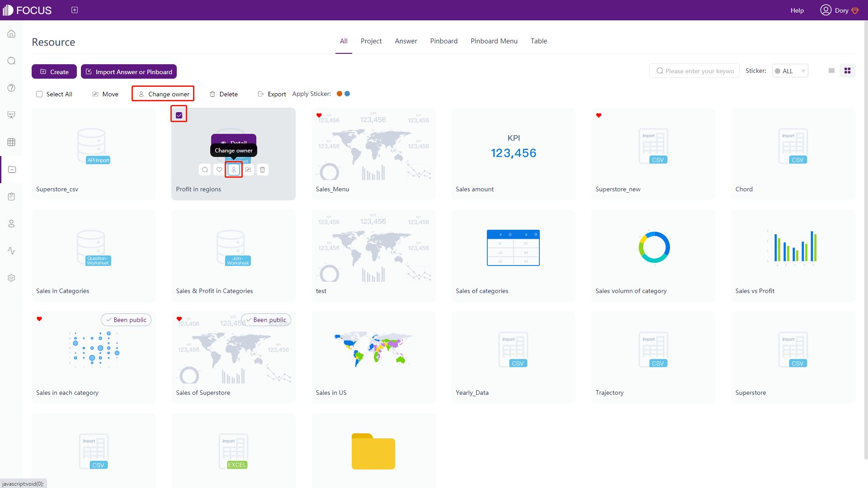Open the EXCEL import card
The image size is (868, 488).
click(233, 450)
